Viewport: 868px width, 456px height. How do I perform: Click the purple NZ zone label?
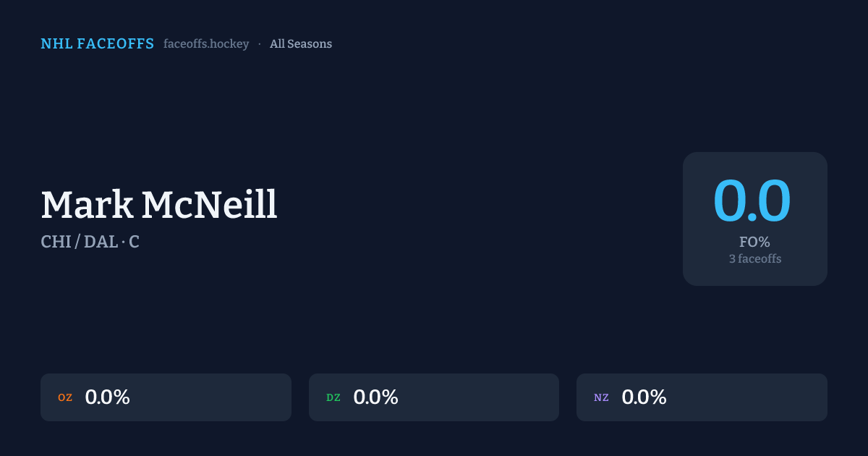pos(601,397)
